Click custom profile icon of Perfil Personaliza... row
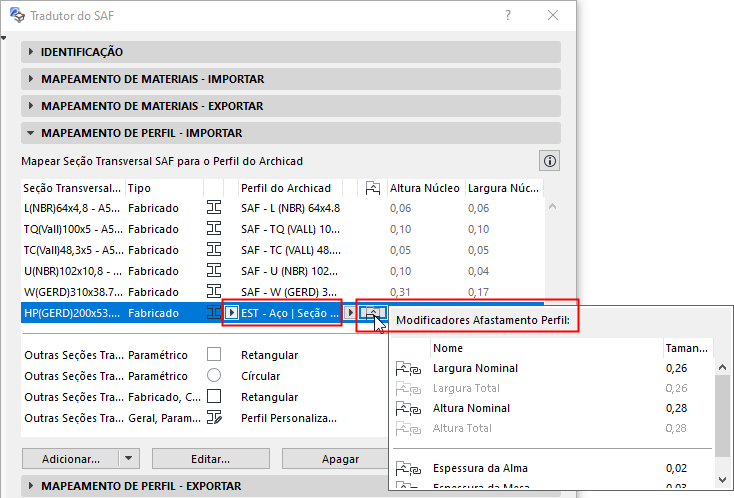 (214, 417)
